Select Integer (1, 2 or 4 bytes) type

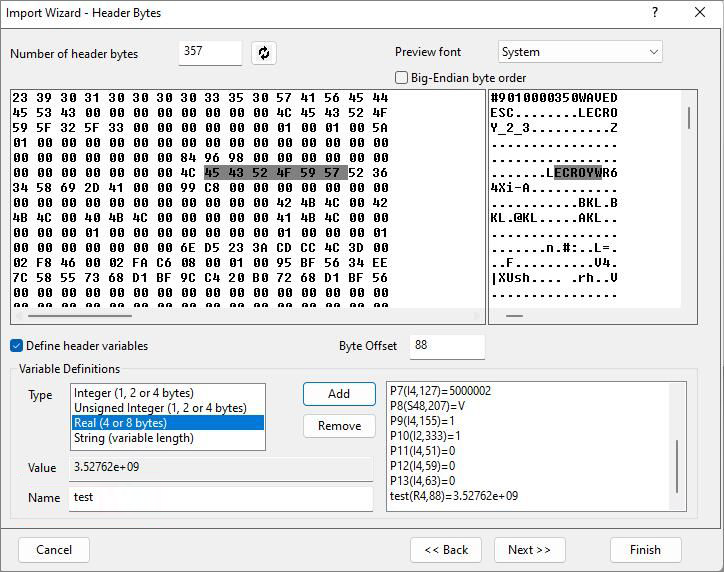tap(134, 393)
